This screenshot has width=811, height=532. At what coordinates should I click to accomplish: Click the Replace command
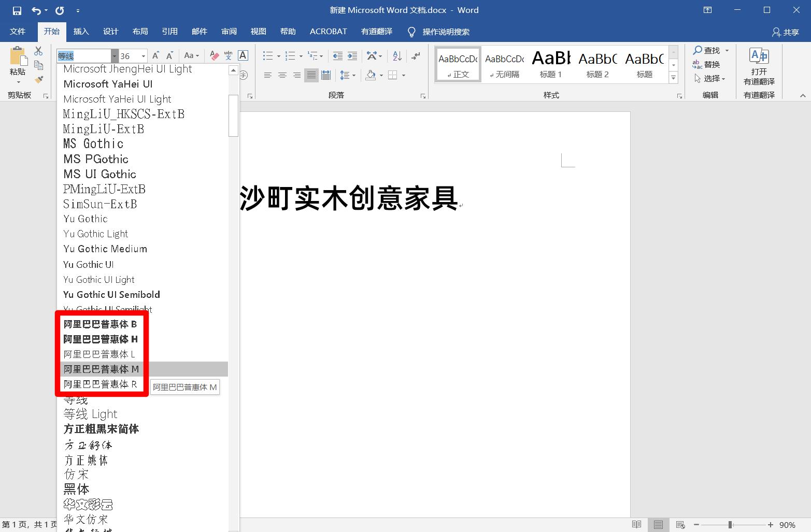[x=711, y=64]
